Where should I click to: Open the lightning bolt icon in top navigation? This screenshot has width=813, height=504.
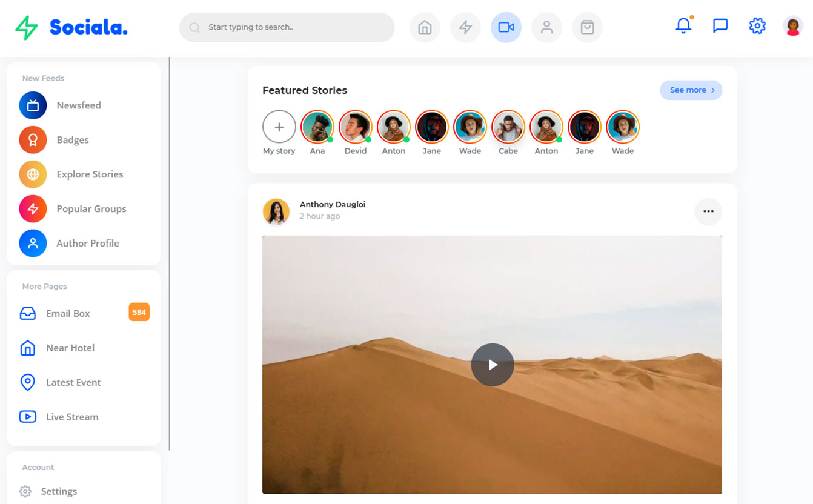pos(465,27)
